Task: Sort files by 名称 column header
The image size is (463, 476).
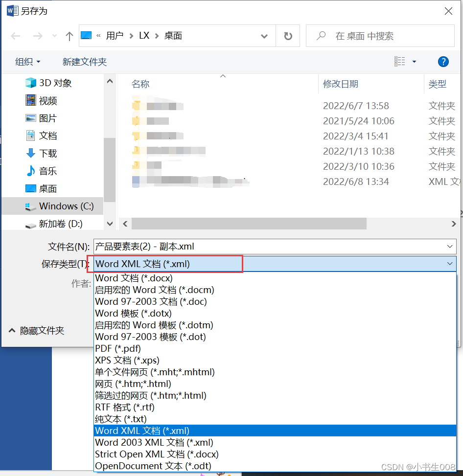Action: 140,84
